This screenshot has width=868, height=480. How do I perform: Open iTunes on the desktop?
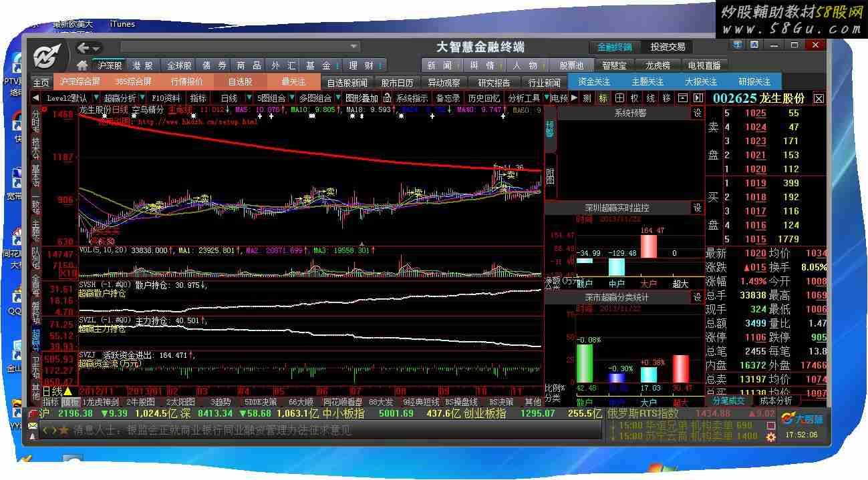[x=122, y=24]
